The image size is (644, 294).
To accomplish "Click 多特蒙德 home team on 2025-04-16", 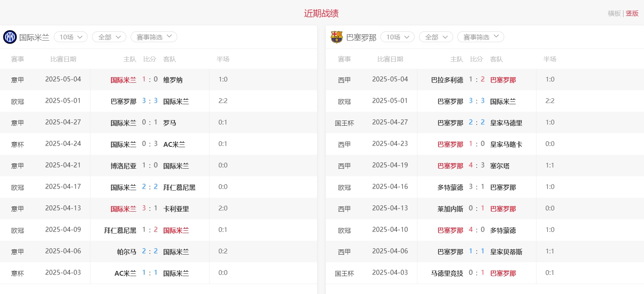I will point(450,187).
